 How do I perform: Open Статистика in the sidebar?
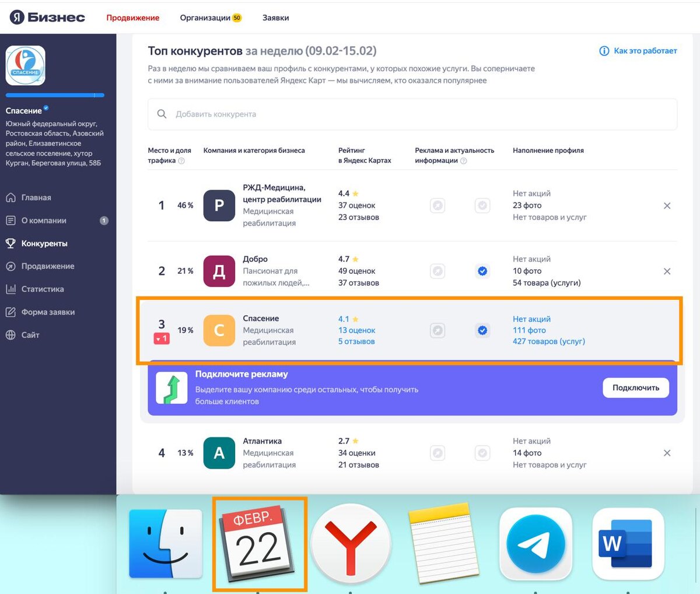pyautogui.click(x=43, y=289)
